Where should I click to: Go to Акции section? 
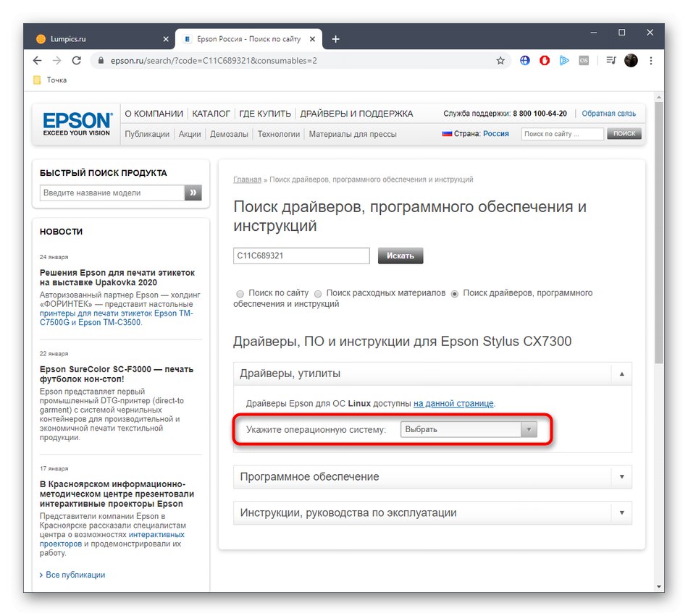pos(190,134)
